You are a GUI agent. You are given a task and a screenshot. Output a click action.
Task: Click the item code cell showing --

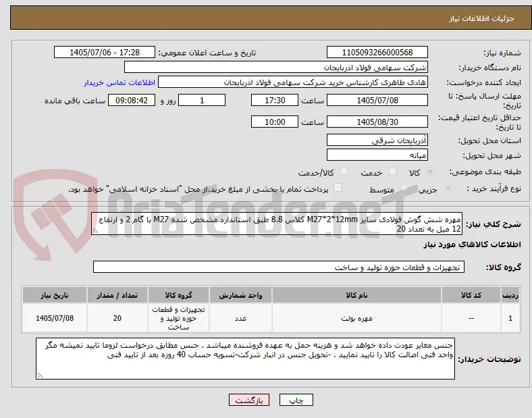(x=471, y=318)
